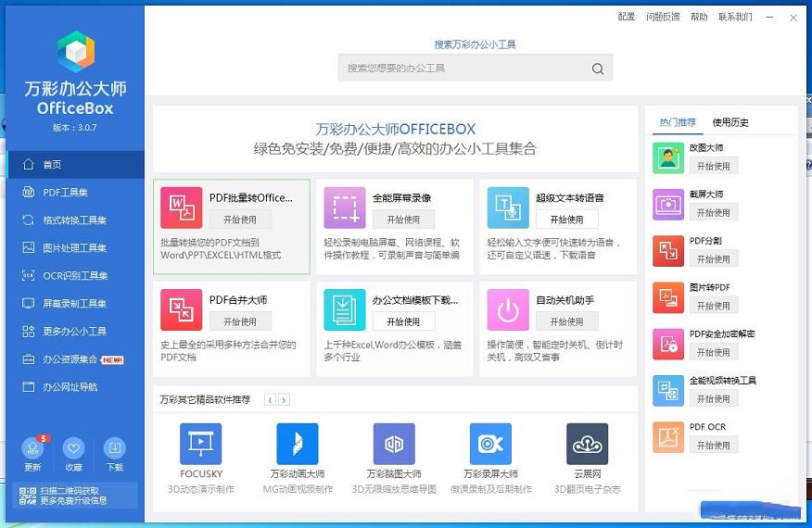812x528 pixels.
Task: Click the PDF合并大师 tool icon
Action: point(182,309)
